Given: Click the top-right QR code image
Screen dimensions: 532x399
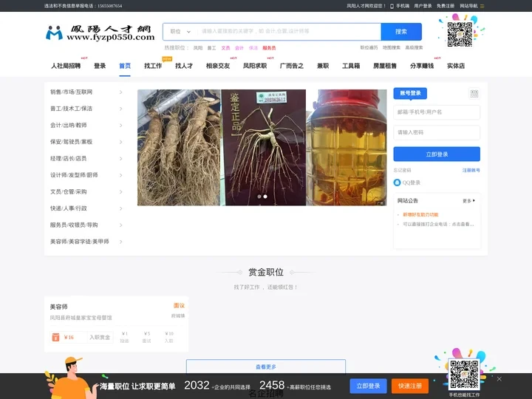Looking at the screenshot, I should (460, 34).
